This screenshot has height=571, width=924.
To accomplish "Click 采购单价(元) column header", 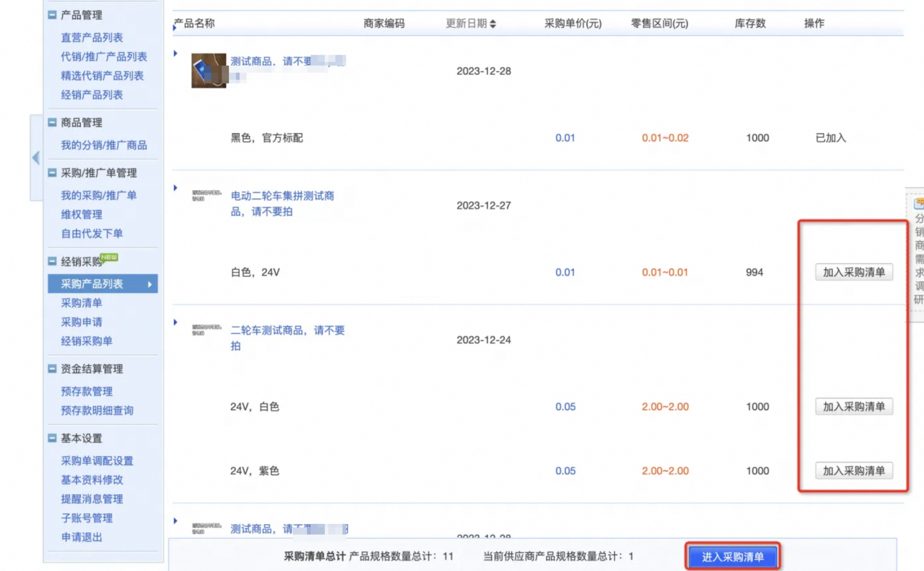I will pyautogui.click(x=573, y=24).
